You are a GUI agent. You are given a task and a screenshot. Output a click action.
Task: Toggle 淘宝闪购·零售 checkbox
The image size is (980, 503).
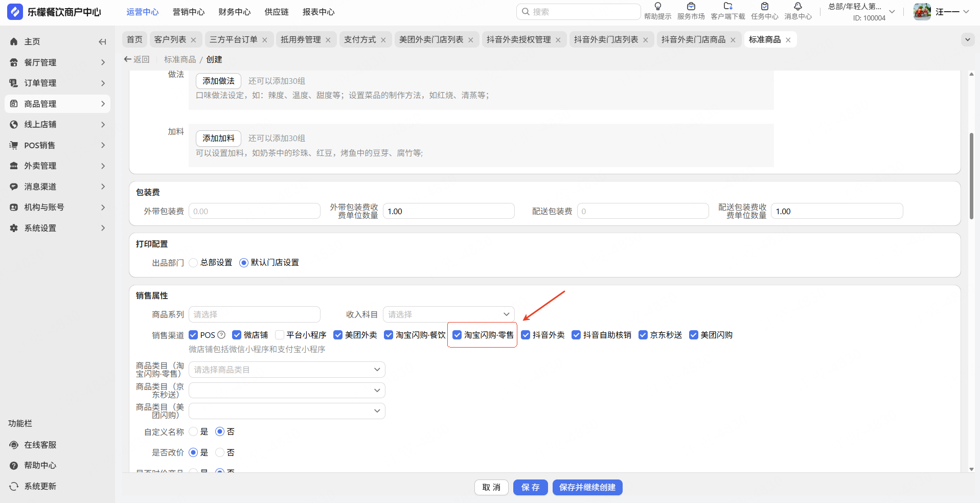(457, 335)
